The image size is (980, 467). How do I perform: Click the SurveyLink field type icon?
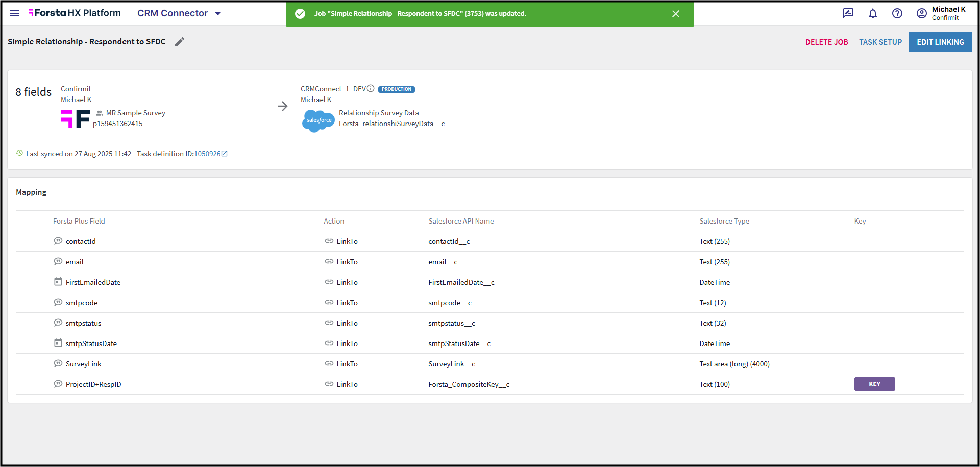point(58,363)
